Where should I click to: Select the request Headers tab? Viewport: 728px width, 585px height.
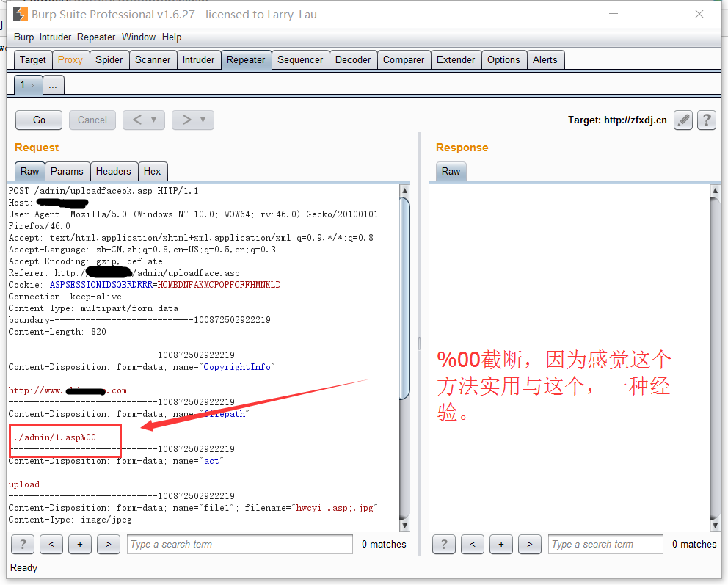[x=114, y=171]
